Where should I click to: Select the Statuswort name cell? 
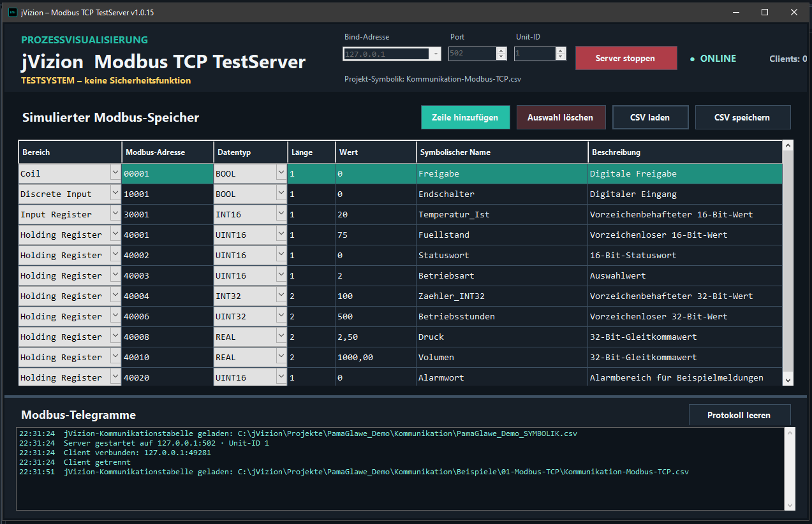(502, 255)
